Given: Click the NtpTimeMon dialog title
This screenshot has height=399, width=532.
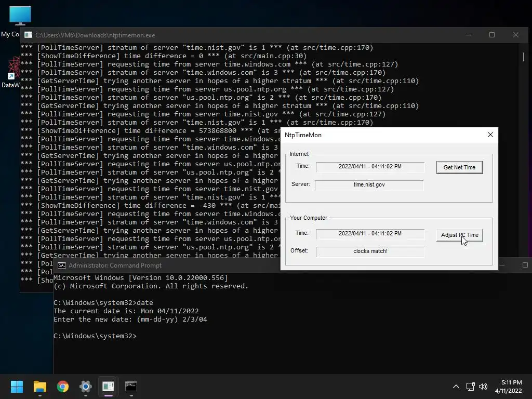Looking at the screenshot, I should pyautogui.click(x=303, y=135).
